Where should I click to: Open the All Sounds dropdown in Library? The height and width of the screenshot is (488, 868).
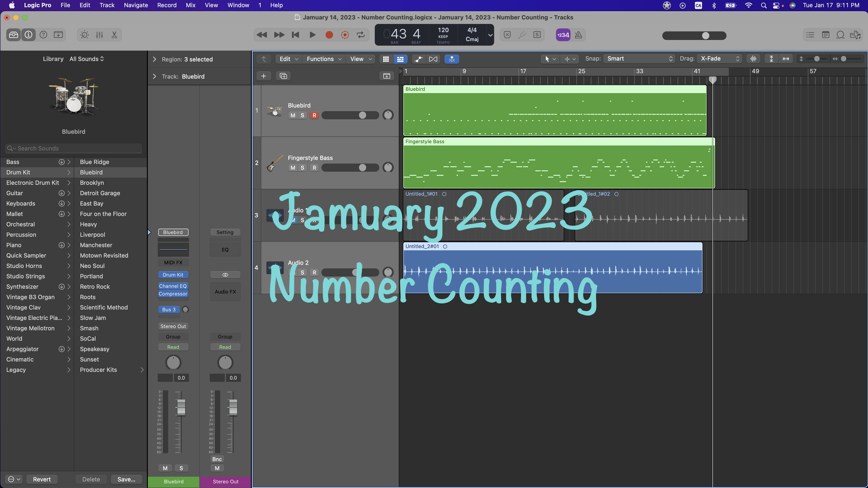(x=87, y=59)
